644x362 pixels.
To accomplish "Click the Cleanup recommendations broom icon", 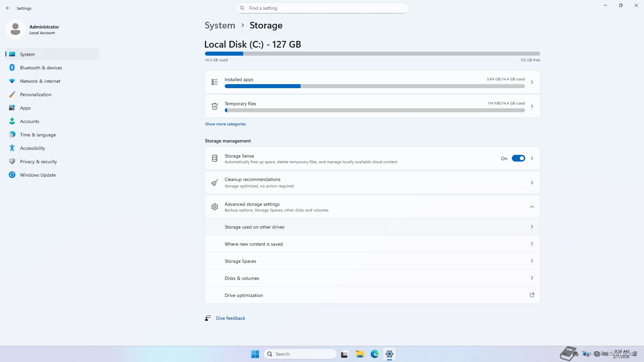I will pos(215,183).
